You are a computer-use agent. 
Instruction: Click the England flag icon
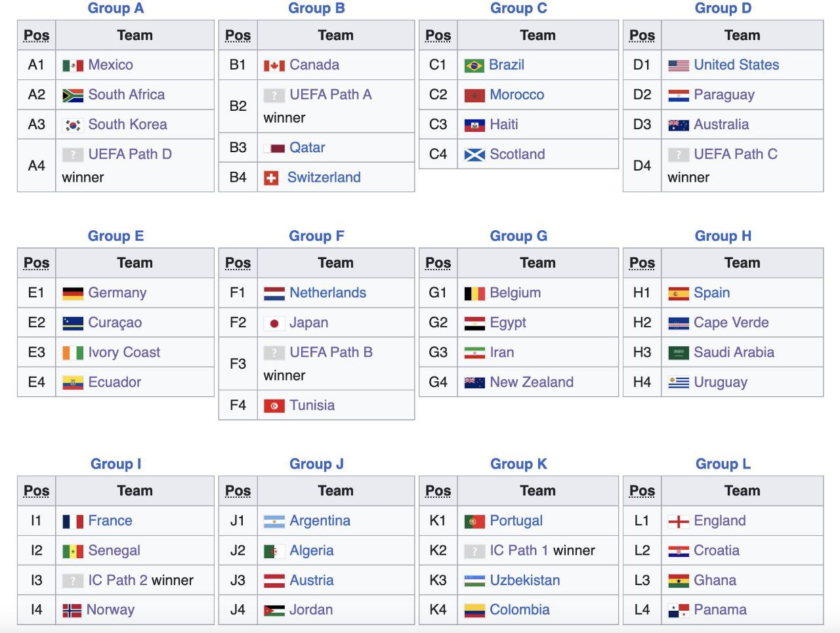coord(678,521)
